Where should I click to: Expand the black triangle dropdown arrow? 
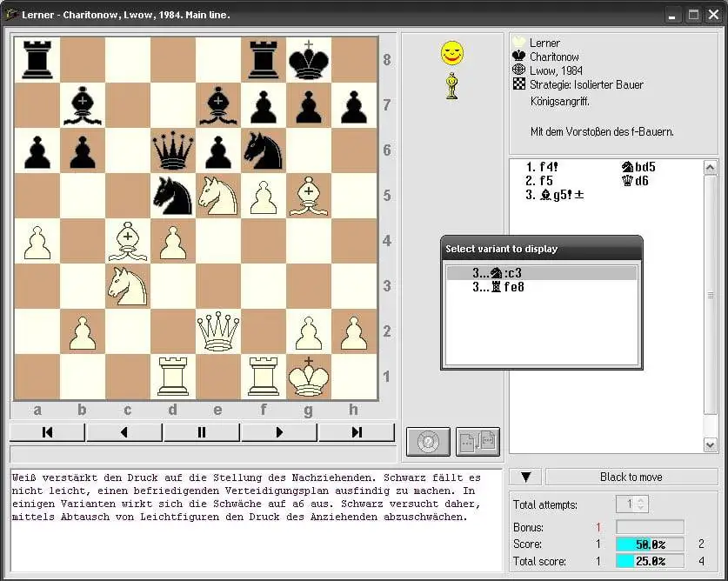point(525,477)
